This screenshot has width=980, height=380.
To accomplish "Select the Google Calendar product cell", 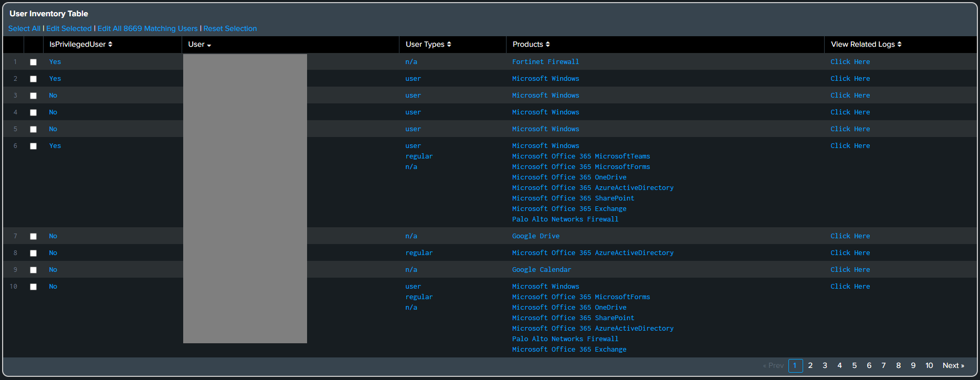I will [542, 270].
